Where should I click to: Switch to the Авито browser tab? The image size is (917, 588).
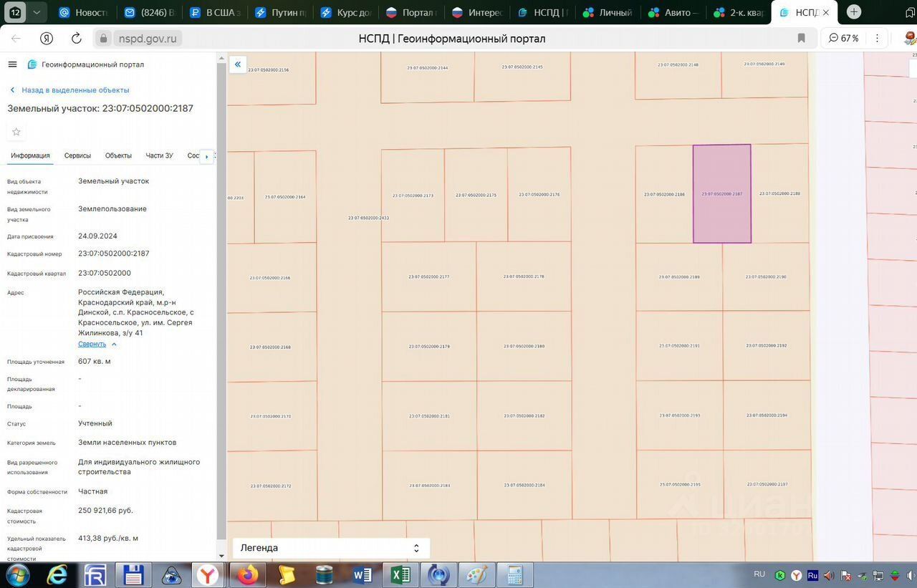pyautogui.click(x=672, y=13)
